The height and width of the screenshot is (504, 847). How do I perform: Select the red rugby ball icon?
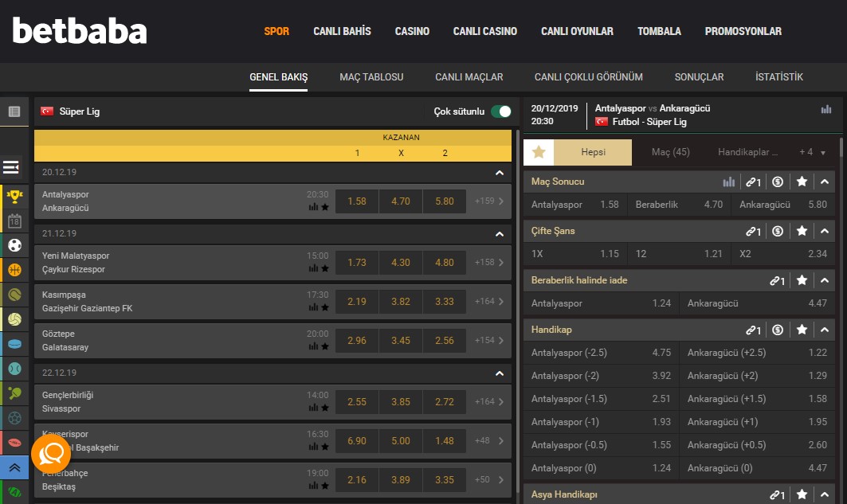pyautogui.click(x=14, y=443)
